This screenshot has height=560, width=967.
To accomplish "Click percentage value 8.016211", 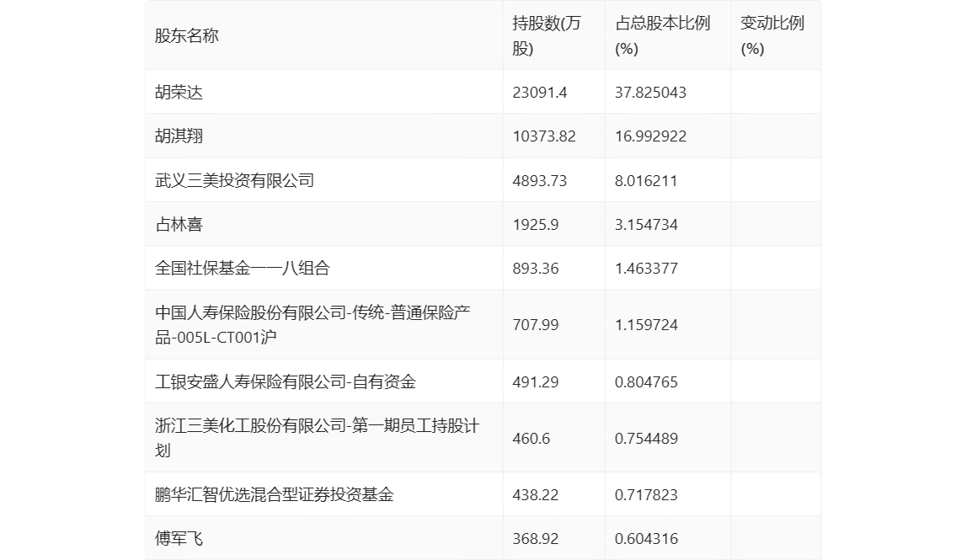I will tap(646, 181).
